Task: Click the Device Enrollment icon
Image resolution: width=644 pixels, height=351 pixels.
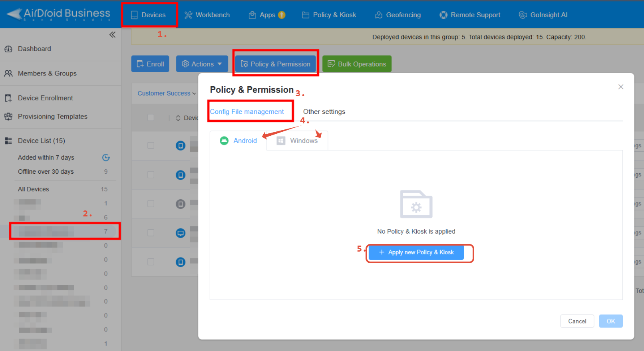Action: [x=8, y=98]
